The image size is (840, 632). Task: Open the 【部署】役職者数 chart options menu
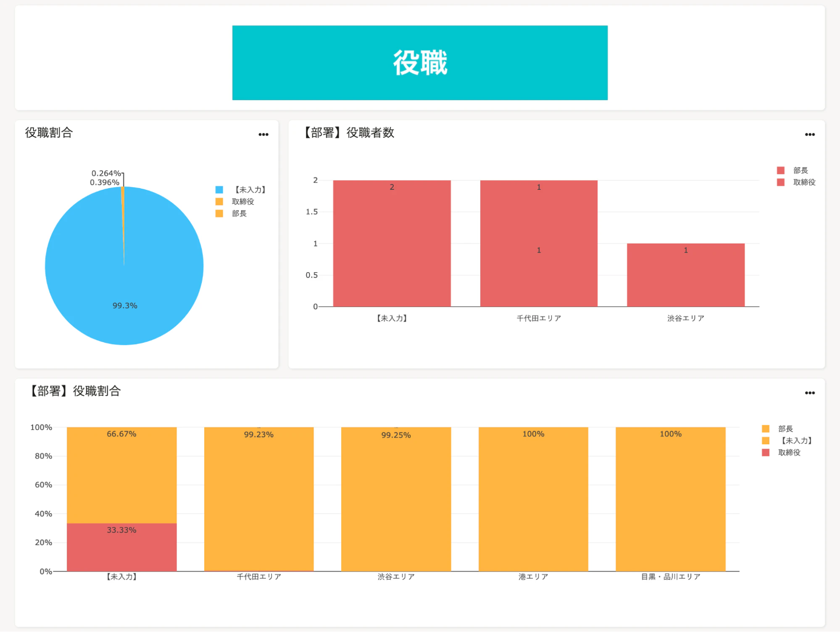click(809, 135)
